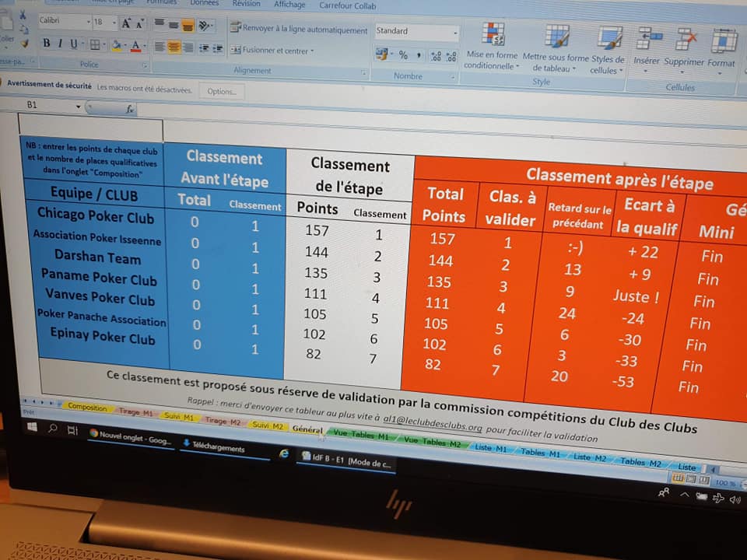
Task: Open the Affichage ribbon tab
Action: 289,4
